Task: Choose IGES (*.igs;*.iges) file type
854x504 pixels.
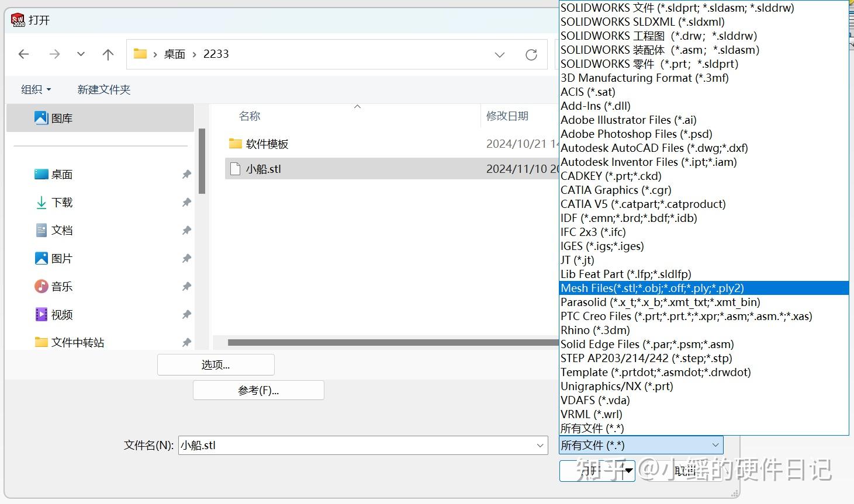Action: pyautogui.click(x=704, y=246)
